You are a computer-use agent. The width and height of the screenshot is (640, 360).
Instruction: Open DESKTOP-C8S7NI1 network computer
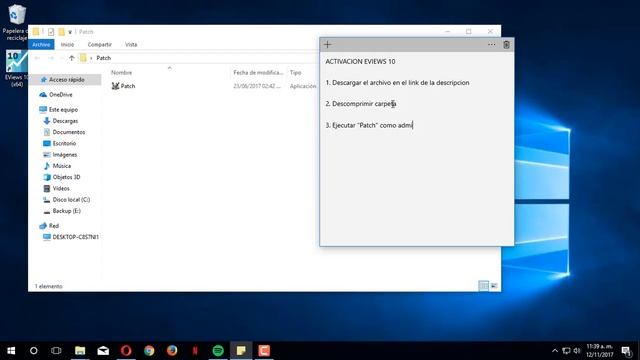tap(76, 237)
